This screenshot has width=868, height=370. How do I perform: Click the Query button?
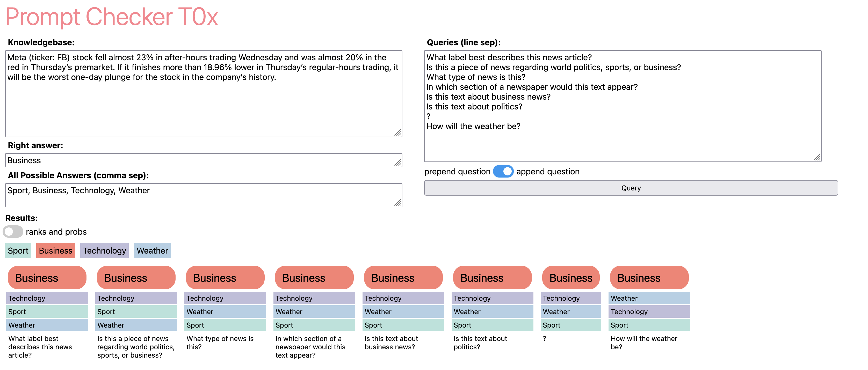[631, 188]
